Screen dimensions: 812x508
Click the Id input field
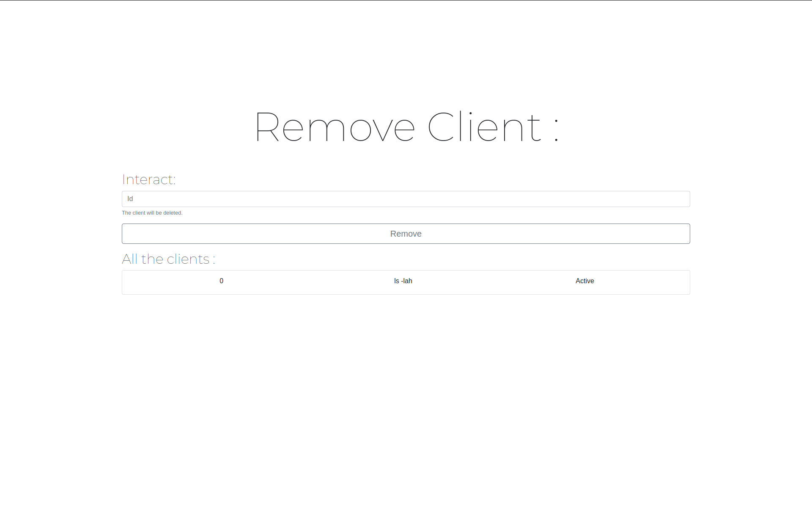click(x=406, y=199)
